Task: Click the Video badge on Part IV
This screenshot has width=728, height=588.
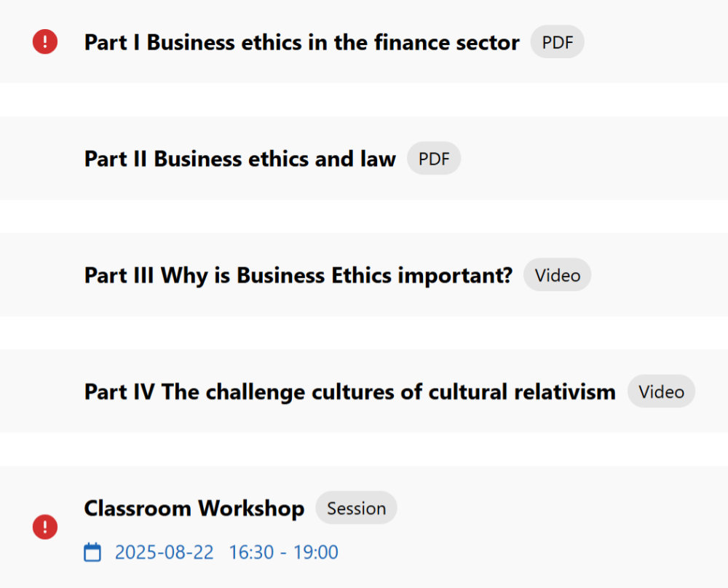Action: click(x=661, y=392)
